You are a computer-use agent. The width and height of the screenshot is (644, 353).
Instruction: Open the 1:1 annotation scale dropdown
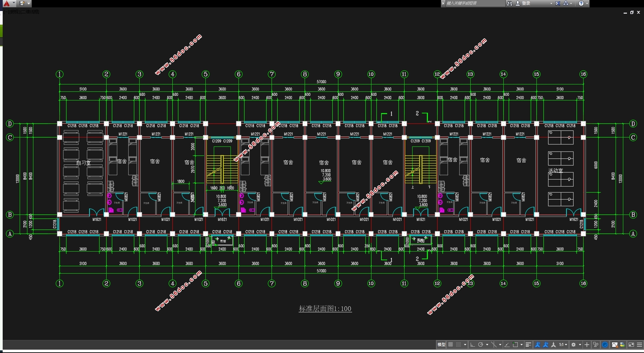(563, 345)
